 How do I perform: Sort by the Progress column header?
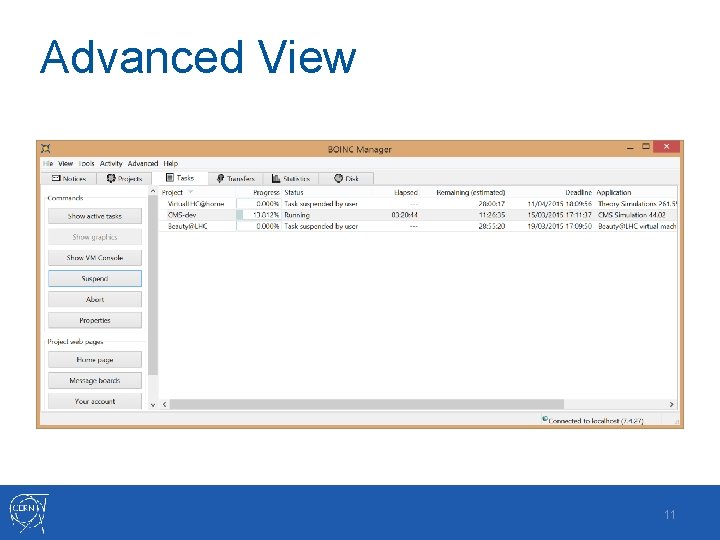click(x=259, y=192)
